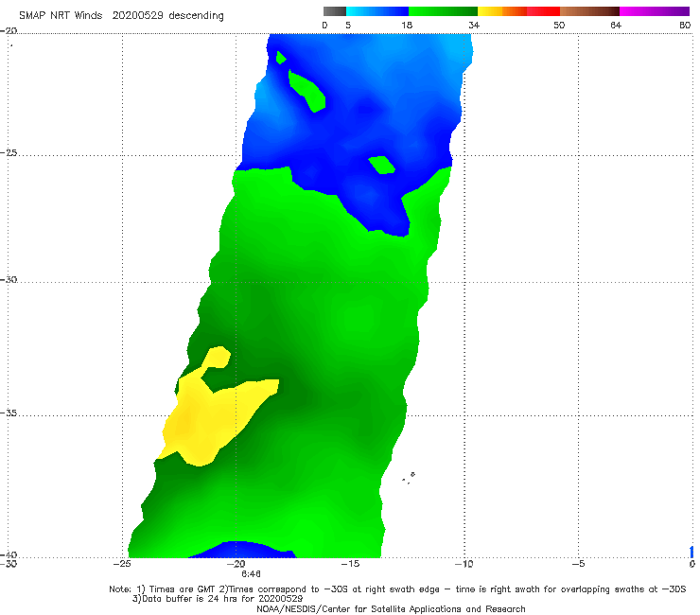Click the green 18-34 color bar segment
Screen dimensions: 700x615
(443, 11)
